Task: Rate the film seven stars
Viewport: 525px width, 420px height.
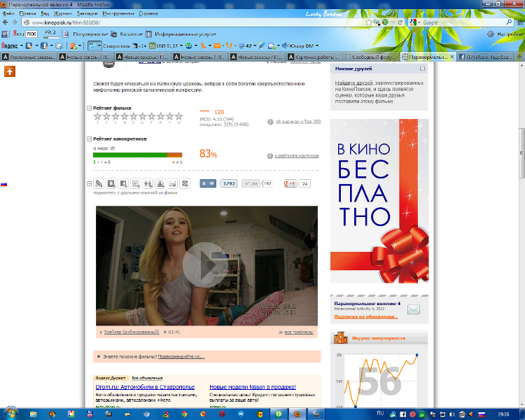Action: (x=152, y=117)
